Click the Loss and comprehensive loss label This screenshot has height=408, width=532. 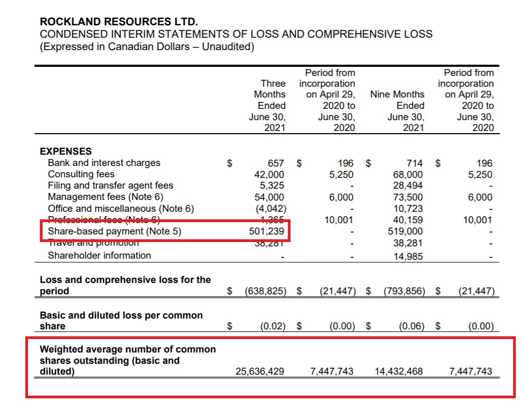[125, 285]
